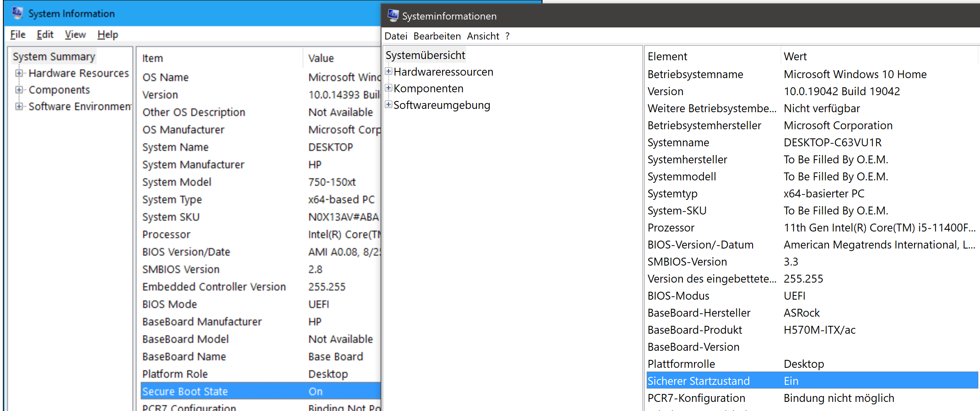Select the BIOS Version/Date row
Viewport: 980px width, 411px height.
(x=261, y=252)
